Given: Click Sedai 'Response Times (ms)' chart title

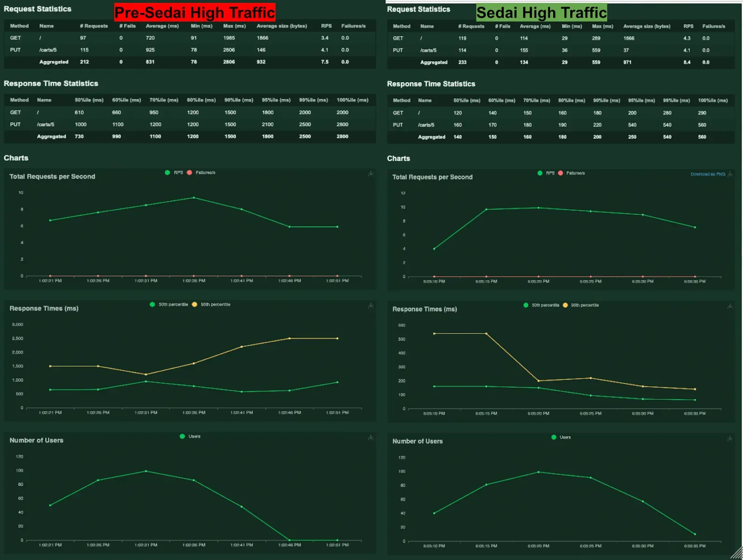Looking at the screenshot, I should coord(424,309).
